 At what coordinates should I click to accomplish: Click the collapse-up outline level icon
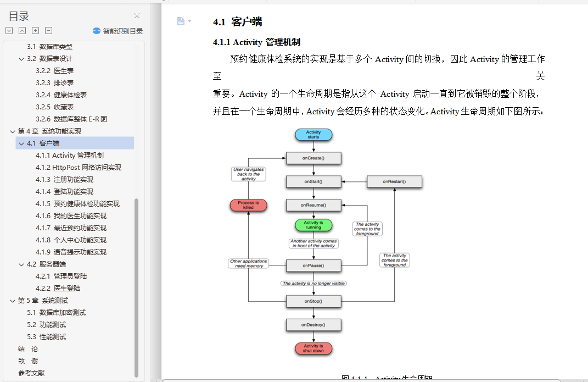23,31
